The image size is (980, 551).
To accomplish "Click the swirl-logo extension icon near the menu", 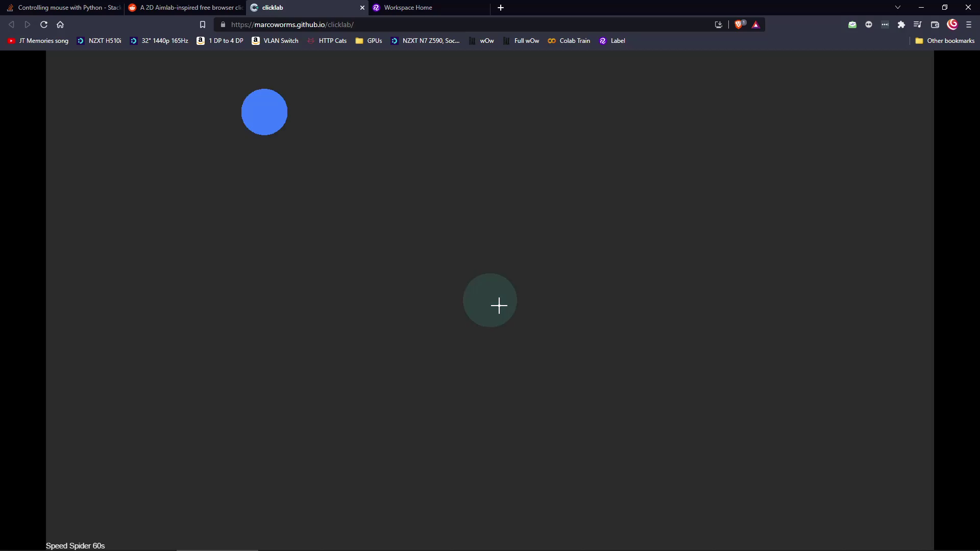I will pos(952,24).
